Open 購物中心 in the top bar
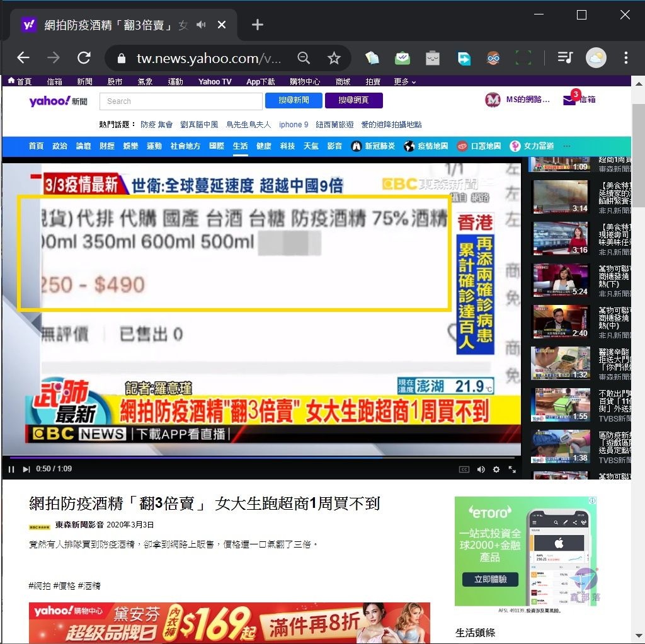 point(304,81)
